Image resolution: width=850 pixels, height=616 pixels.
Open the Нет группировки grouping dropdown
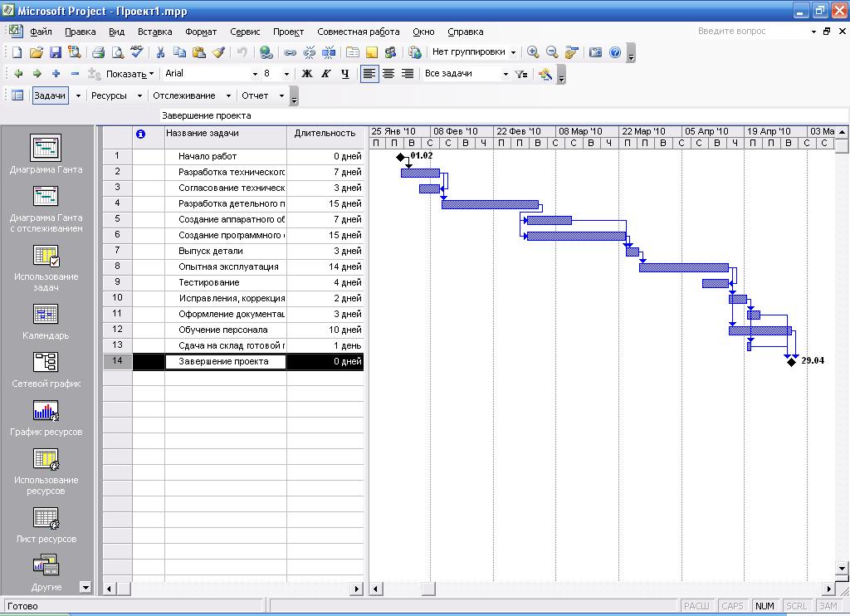[x=513, y=52]
